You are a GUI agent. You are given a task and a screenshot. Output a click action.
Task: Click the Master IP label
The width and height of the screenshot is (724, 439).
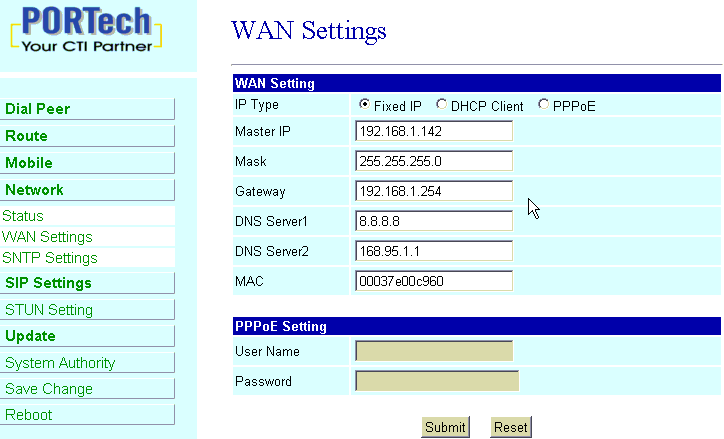point(263,131)
